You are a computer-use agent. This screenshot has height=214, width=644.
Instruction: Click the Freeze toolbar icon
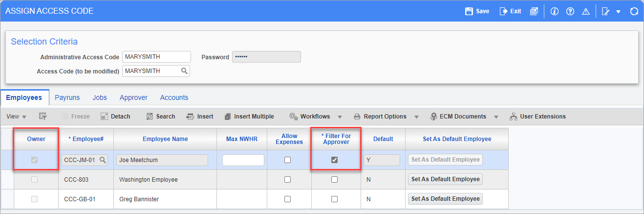65,116
